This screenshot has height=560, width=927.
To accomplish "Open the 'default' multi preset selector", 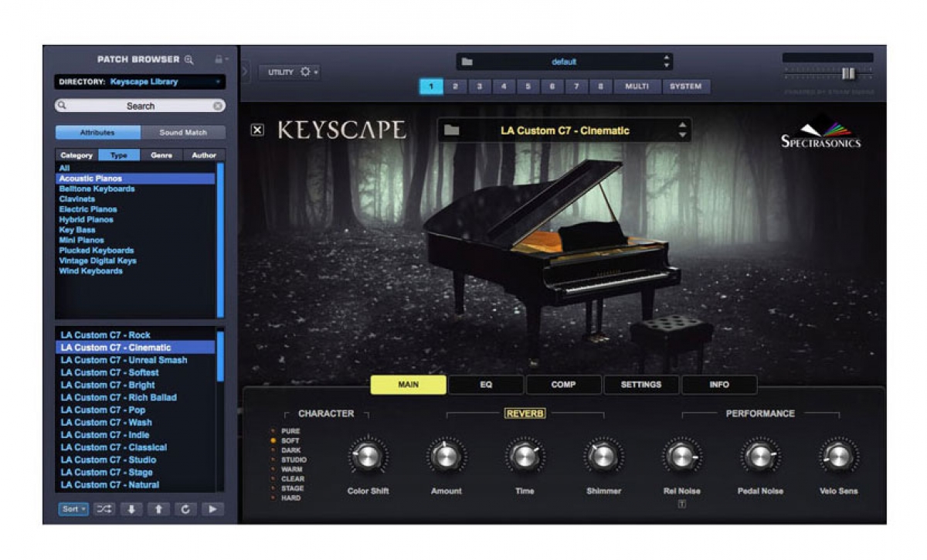I will tap(564, 62).
